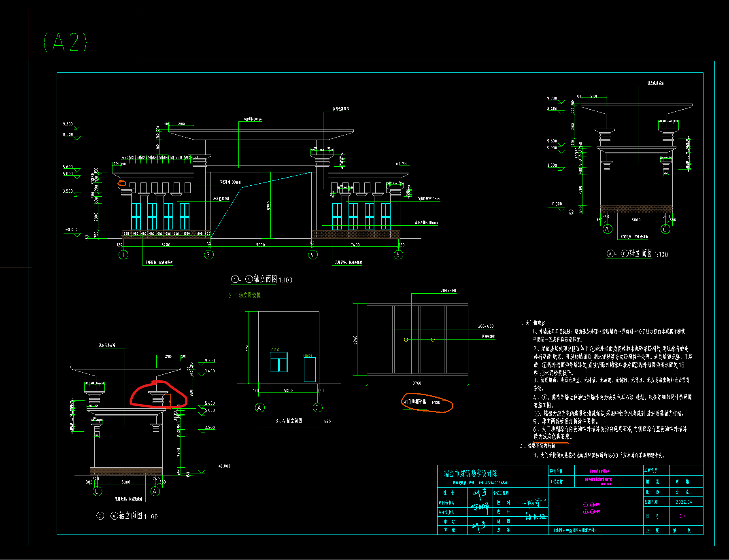Select axis bubble 4 in main elevation
This screenshot has width=729, height=560.
(312, 255)
